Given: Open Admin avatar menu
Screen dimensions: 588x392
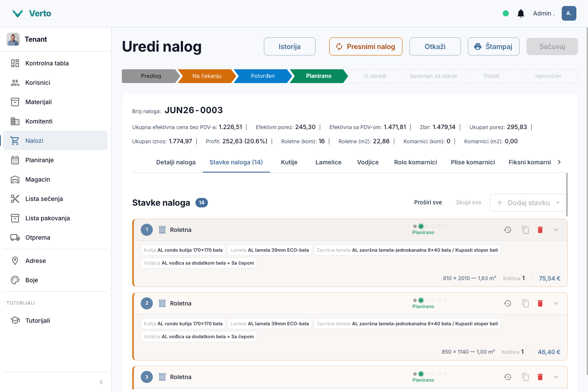Looking at the screenshot, I should [x=569, y=13].
